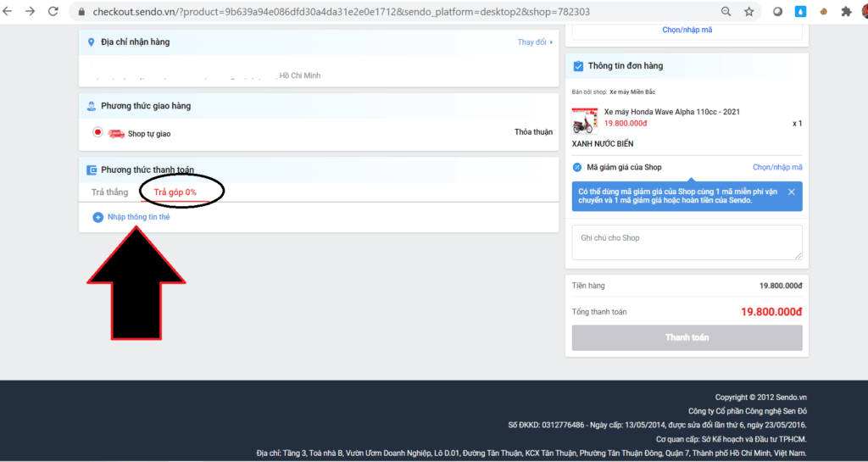Select the Shop tự giao radio button
Image resolution: width=868 pixels, height=462 pixels.
[x=98, y=132]
